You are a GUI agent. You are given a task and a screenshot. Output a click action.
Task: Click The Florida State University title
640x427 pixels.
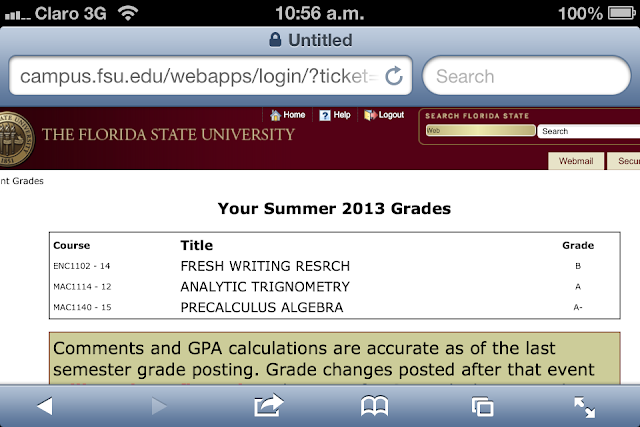coord(168,134)
